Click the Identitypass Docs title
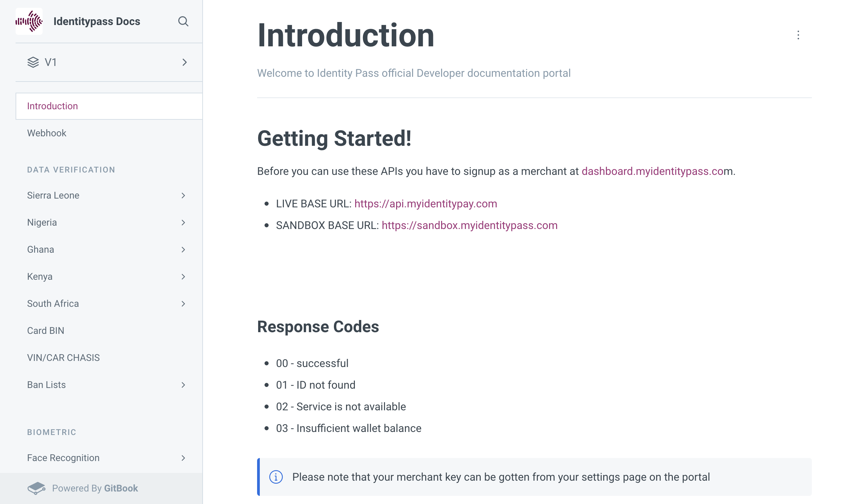Viewport: 866px width, 504px height. pos(97,21)
